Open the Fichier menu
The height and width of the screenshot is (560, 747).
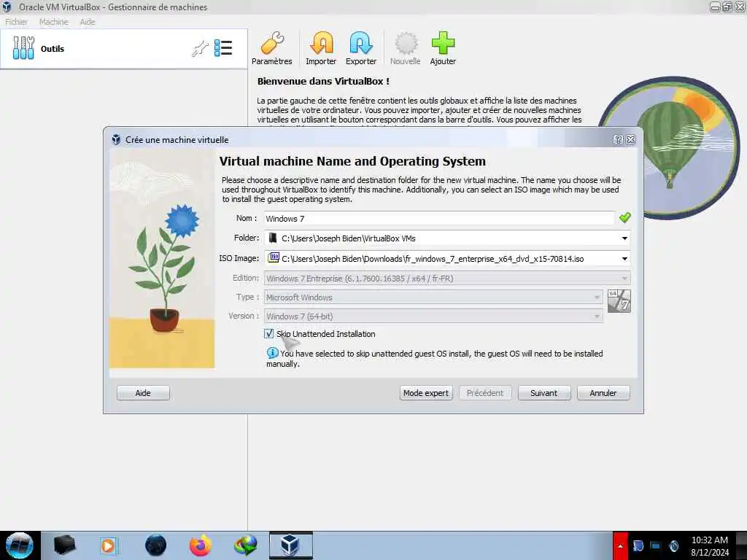[16, 22]
